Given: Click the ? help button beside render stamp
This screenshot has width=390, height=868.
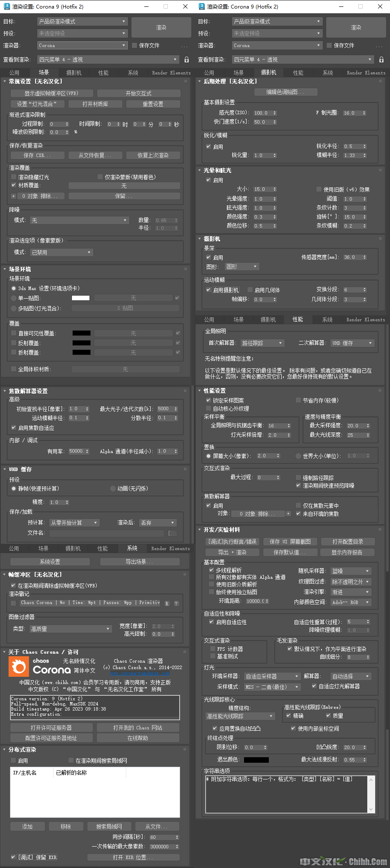Looking at the screenshot, I should click(176, 603).
